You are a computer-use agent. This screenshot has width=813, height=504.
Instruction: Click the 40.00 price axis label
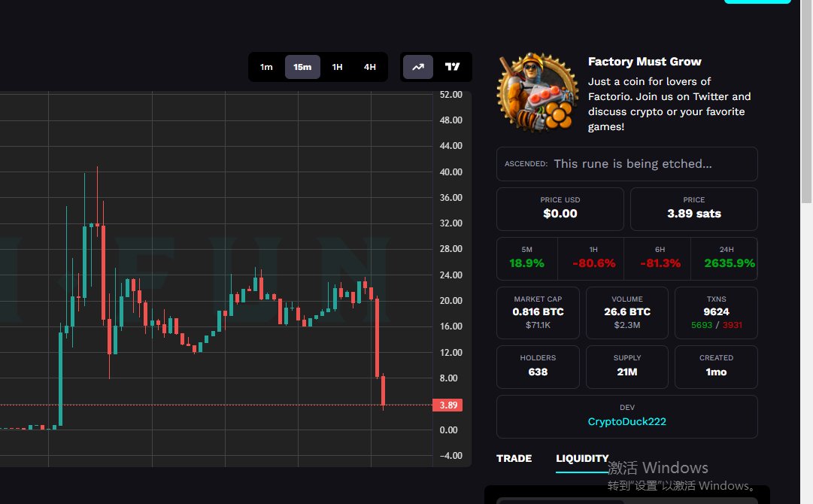pos(450,172)
